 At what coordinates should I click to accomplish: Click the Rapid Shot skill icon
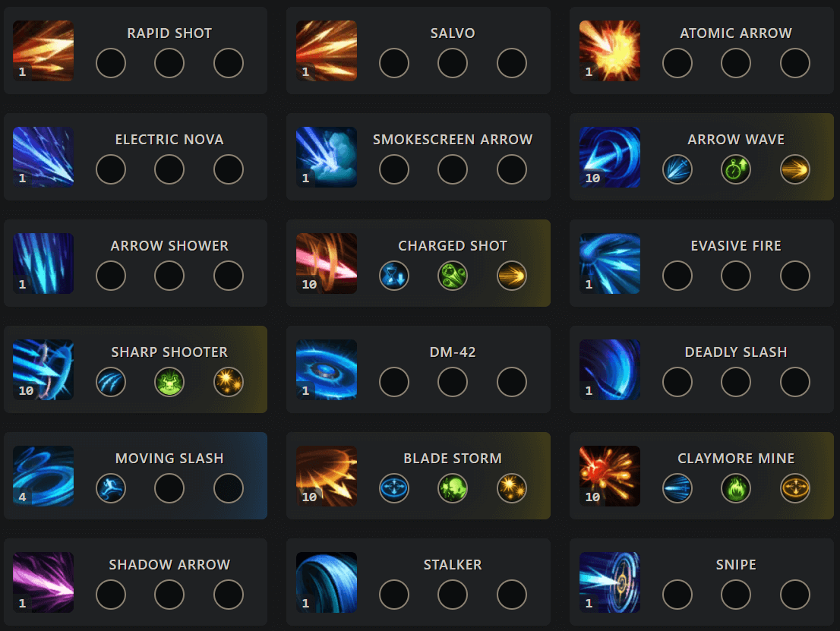tap(43, 51)
